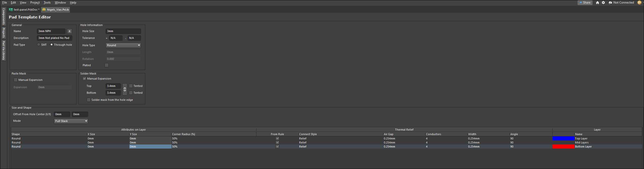
Task: Expand the Mode Full Stack dropdown
Action: click(71, 121)
